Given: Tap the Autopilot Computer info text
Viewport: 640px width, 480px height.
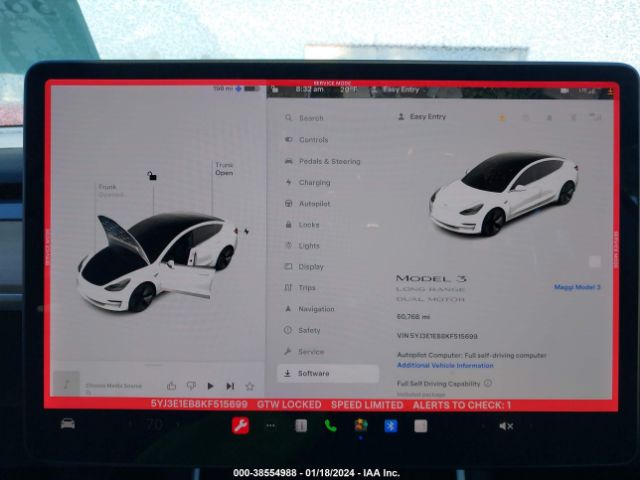Looking at the screenshot, I should (471, 355).
